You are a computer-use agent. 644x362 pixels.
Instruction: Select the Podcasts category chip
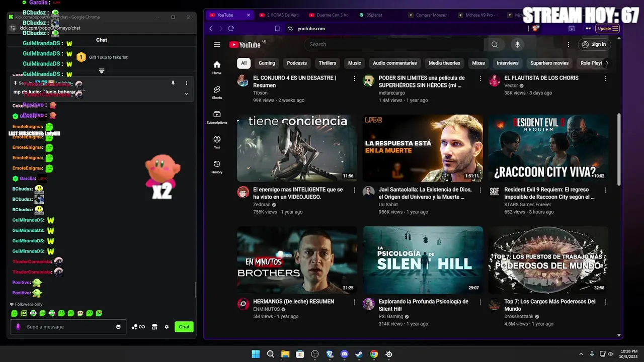coord(297,63)
